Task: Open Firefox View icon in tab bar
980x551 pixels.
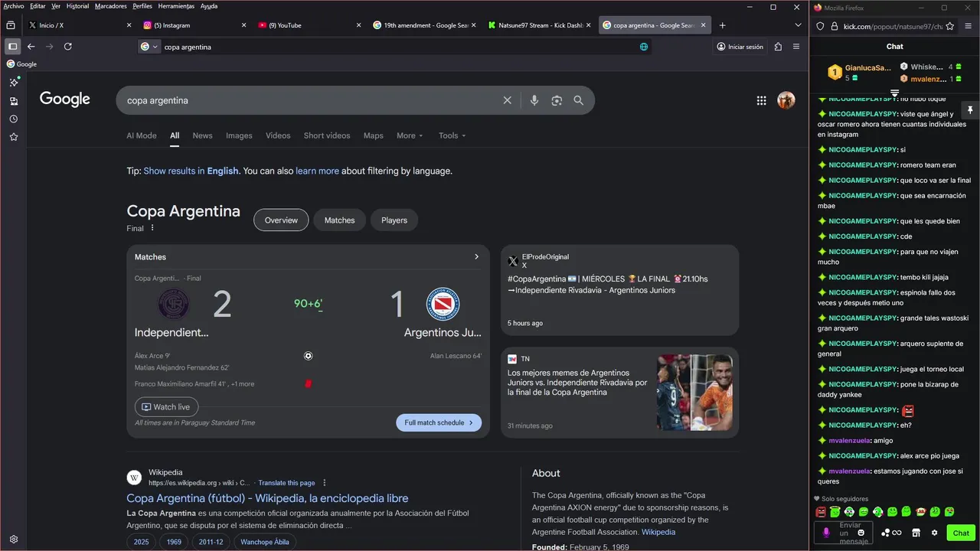Action: (11, 25)
